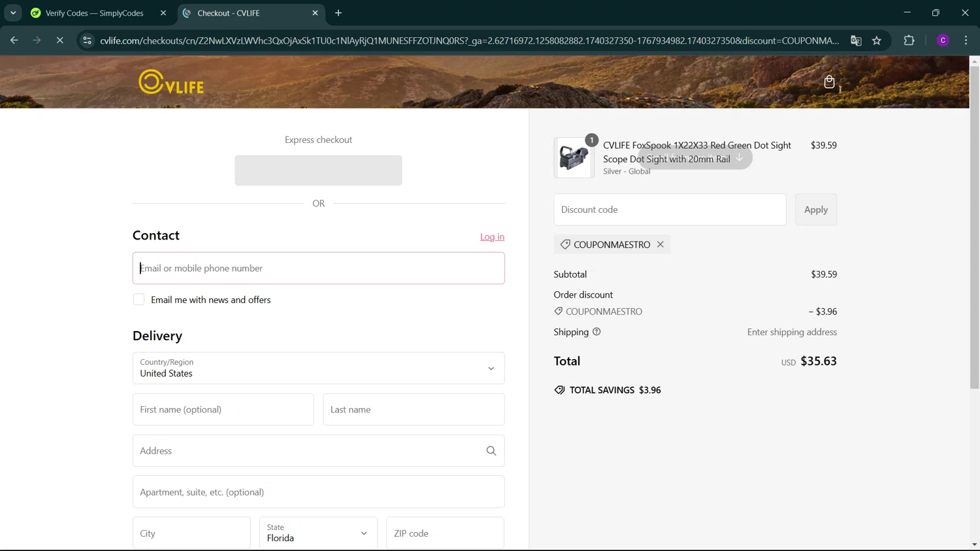Click the City field
The image size is (980, 551).
tap(191, 533)
